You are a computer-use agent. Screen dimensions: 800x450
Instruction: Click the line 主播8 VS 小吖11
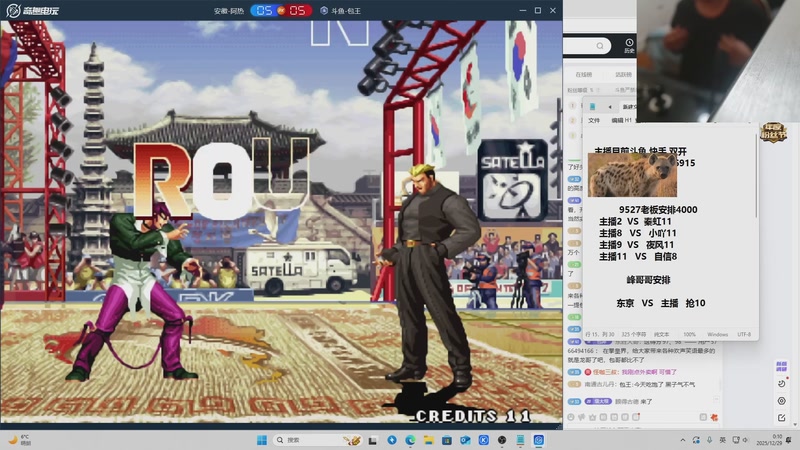click(637, 233)
